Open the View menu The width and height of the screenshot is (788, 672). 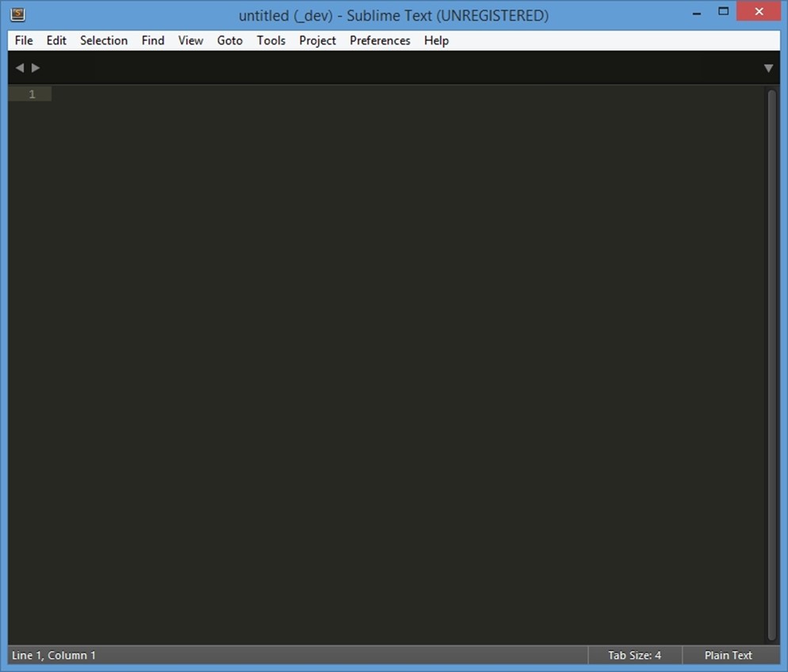click(x=190, y=40)
